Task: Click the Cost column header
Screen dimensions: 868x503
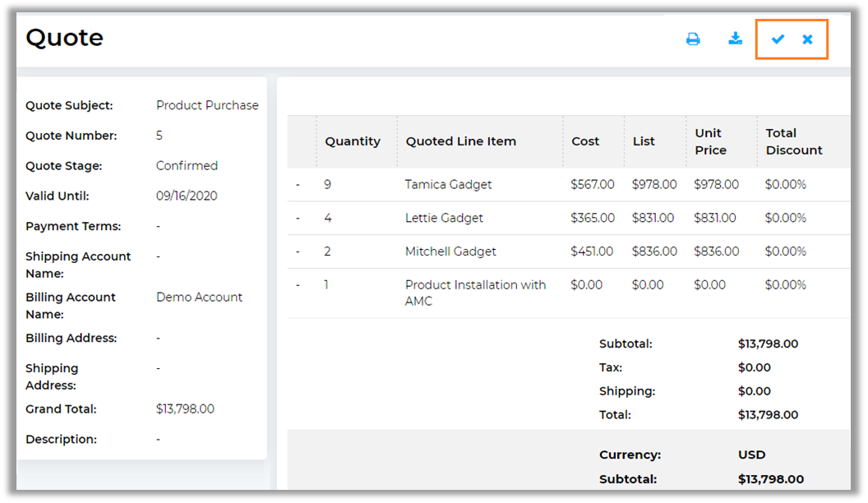Action: point(585,141)
